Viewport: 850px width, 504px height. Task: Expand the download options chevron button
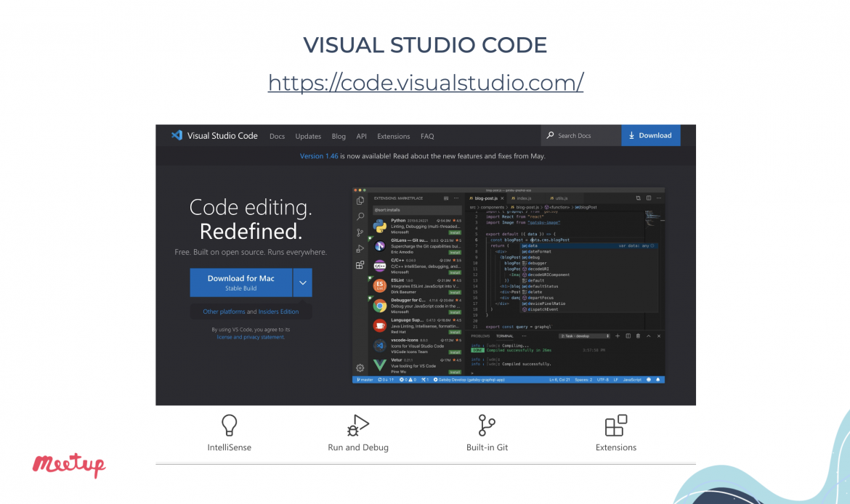click(303, 283)
